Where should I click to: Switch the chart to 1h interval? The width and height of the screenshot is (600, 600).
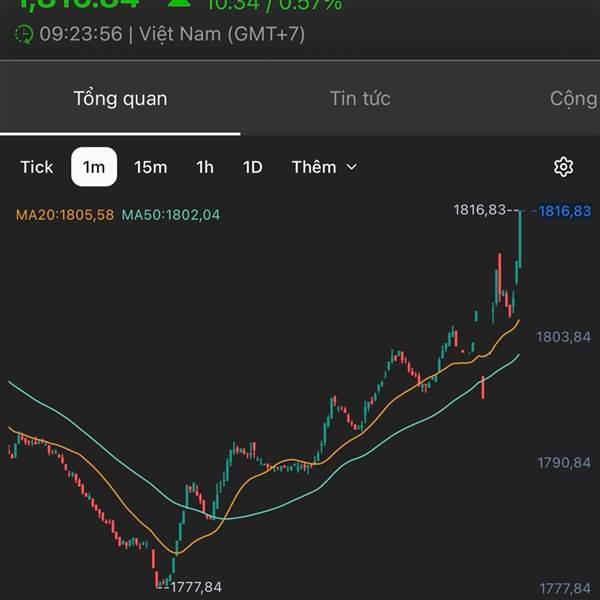[x=205, y=167]
